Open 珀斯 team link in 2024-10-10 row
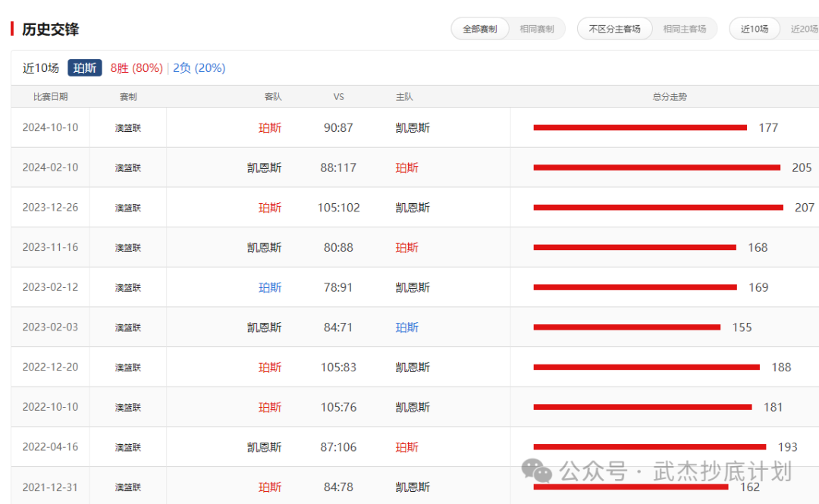Image resolution: width=819 pixels, height=504 pixels. pos(270,128)
